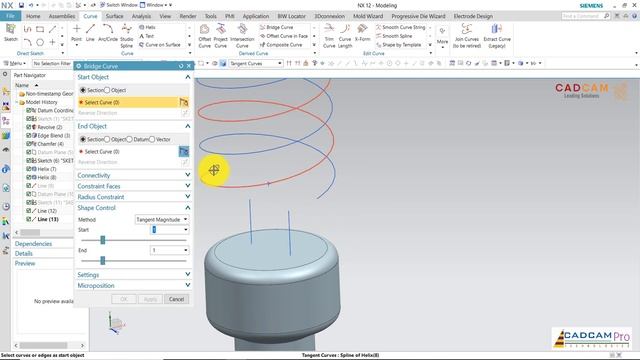Image resolution: width=640 pixels, height=360 pixels.
Task: Open the Intersection Curve tool
Action: pos(242,36)
